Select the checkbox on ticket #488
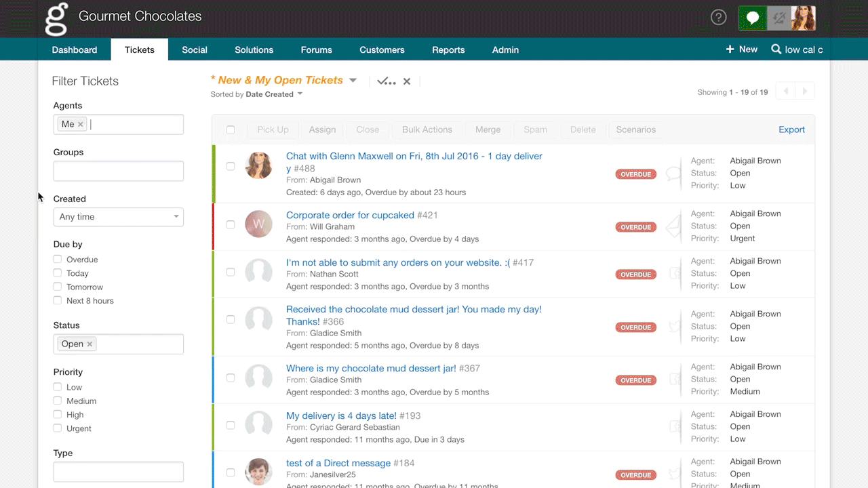868x488 pixels. click(x=231, y=165)
